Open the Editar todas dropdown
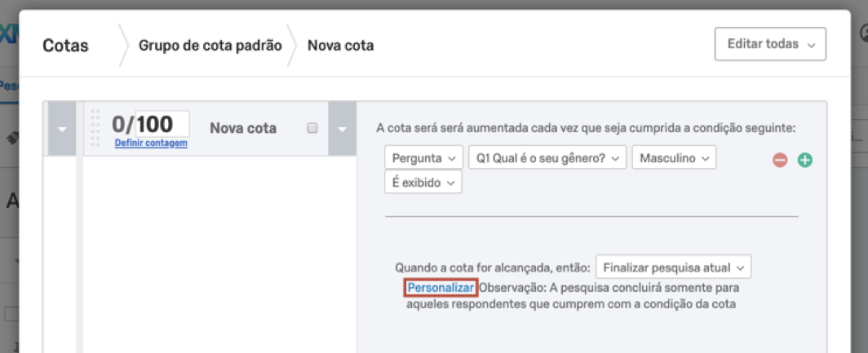The image size is (868, 353). click(770, 44)
